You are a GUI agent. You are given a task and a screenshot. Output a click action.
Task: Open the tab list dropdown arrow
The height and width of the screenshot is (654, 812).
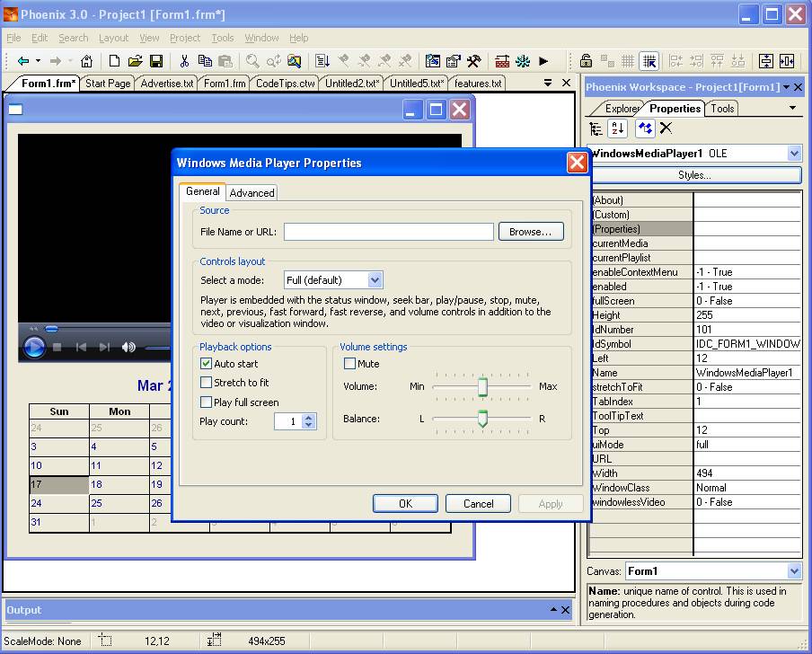click(548, 83)
